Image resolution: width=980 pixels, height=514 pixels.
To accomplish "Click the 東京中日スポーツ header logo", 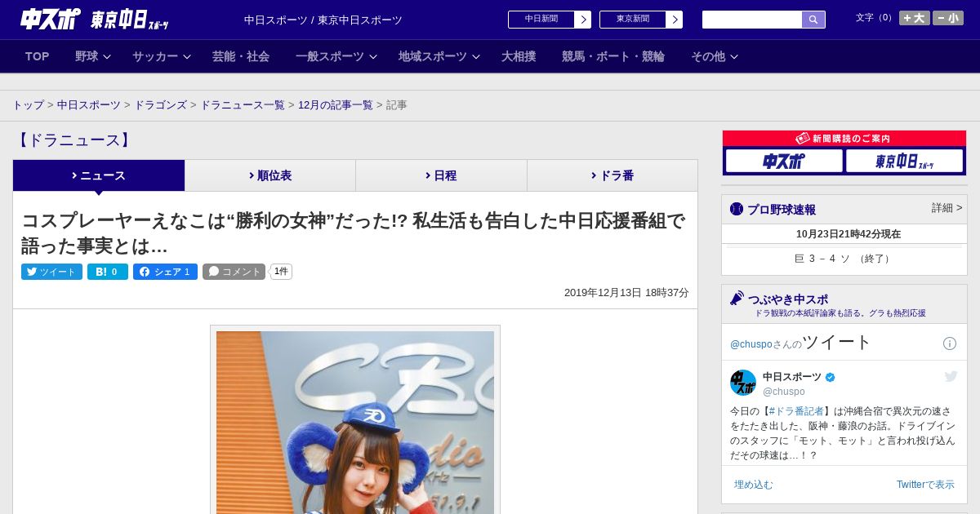I will [x=129, y=20].
